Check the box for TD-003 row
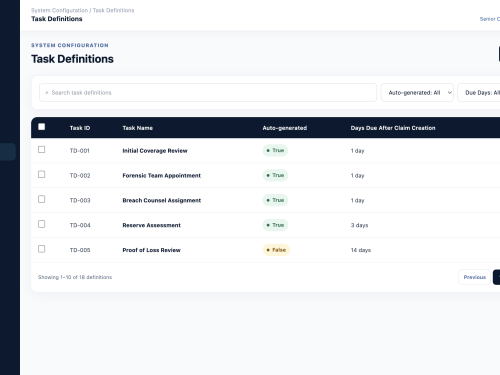 point(42,199)
